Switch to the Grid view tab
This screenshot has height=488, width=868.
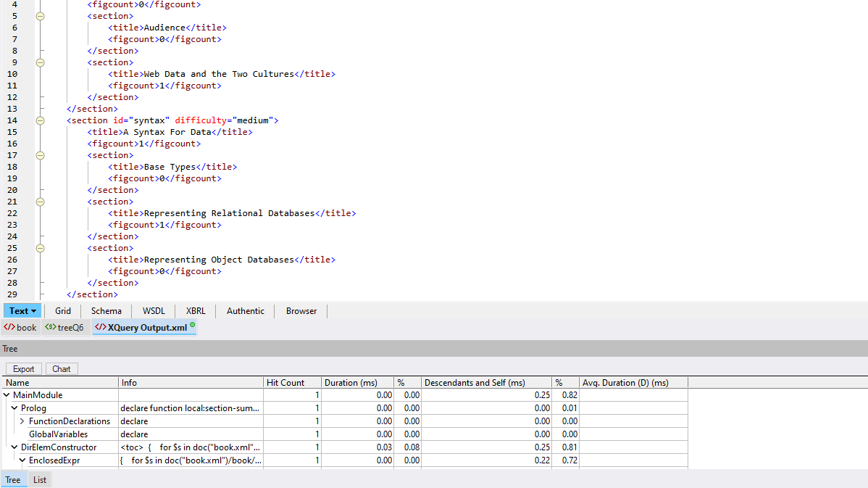(63, 311)
